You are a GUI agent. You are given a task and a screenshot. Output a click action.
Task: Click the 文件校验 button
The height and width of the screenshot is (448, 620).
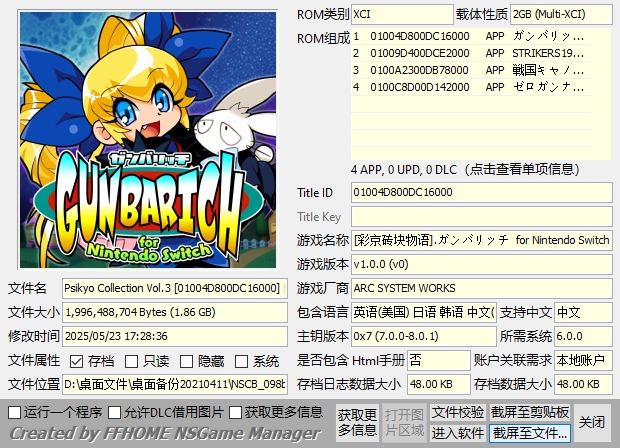(458, 412)
